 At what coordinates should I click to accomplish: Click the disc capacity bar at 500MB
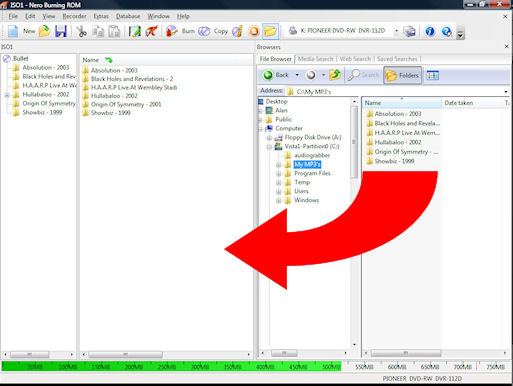click(331, 367)
